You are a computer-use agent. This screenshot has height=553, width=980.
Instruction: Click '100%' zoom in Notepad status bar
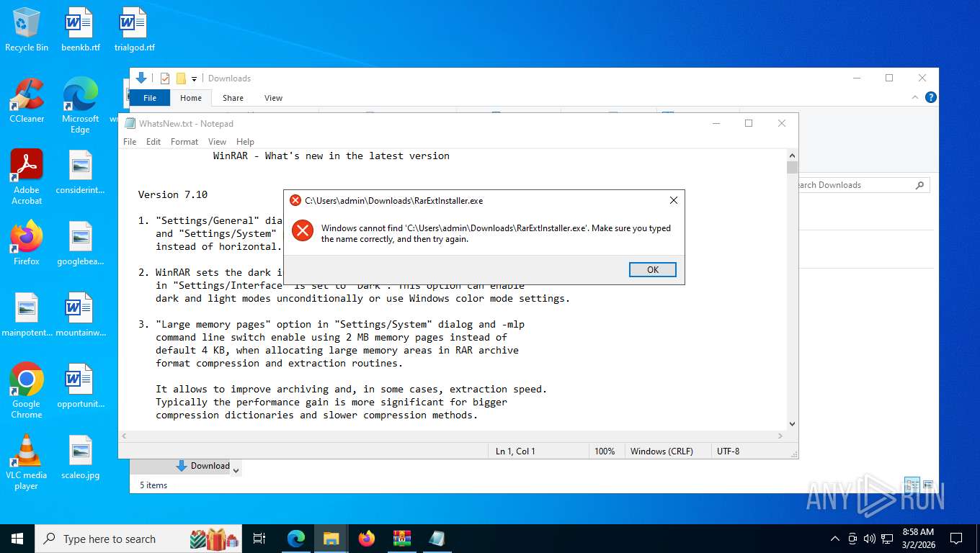coord(605,451)
